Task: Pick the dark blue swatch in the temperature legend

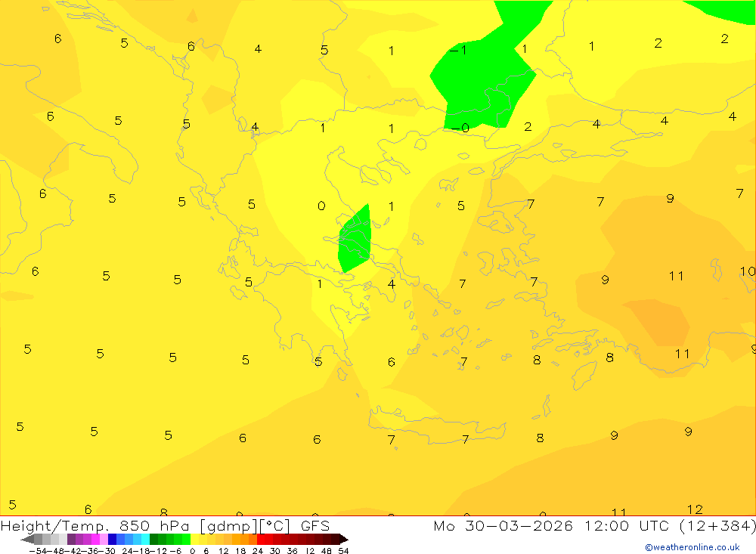Action: 112,539
